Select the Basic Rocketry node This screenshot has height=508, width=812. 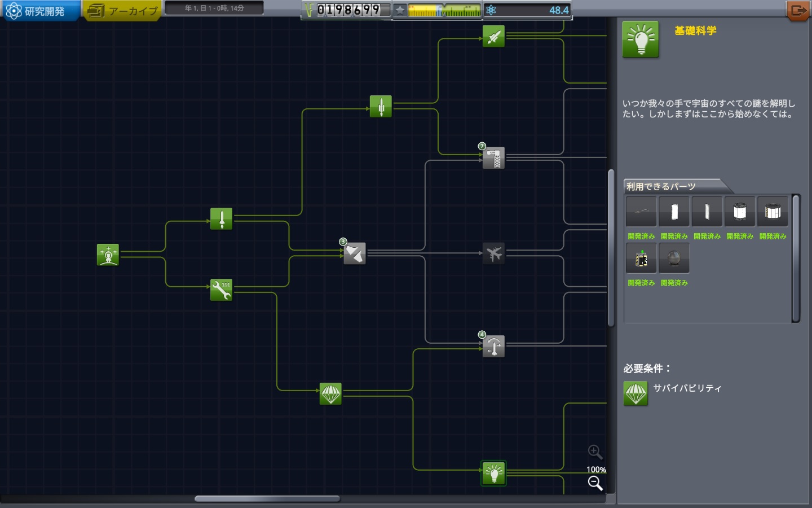pos(221,218)
